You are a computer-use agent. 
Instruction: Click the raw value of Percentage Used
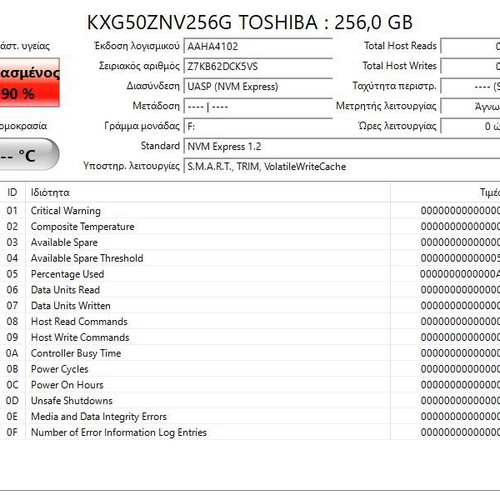460,274
